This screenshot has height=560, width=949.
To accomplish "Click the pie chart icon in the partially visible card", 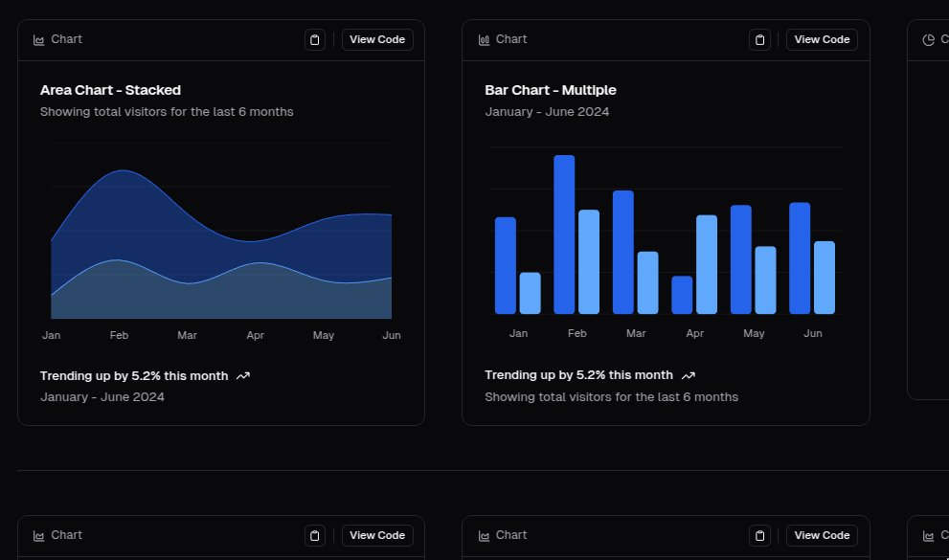I will click(928, 40).
